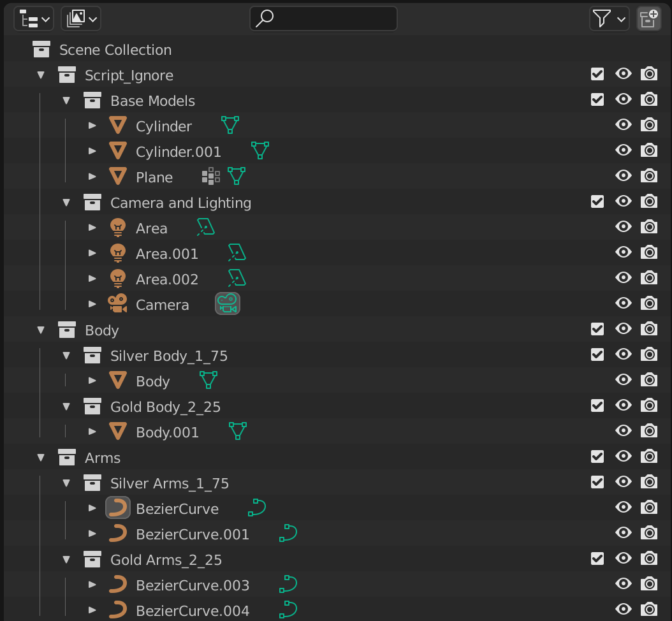Uncheck Silver Body_1_75 collection checkbox
The height and width of the screenshot is (621, 672).
point(597,354)
